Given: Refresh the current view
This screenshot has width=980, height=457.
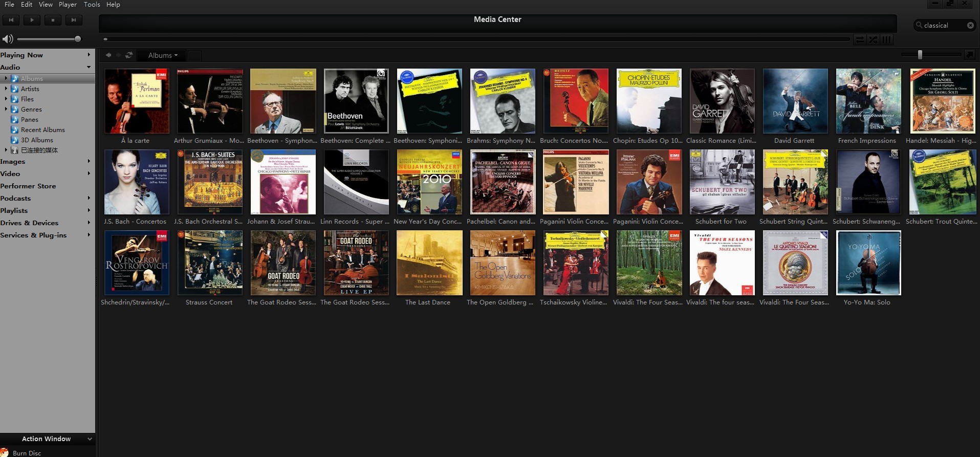Looking at the screenshot, I should 129,55.
